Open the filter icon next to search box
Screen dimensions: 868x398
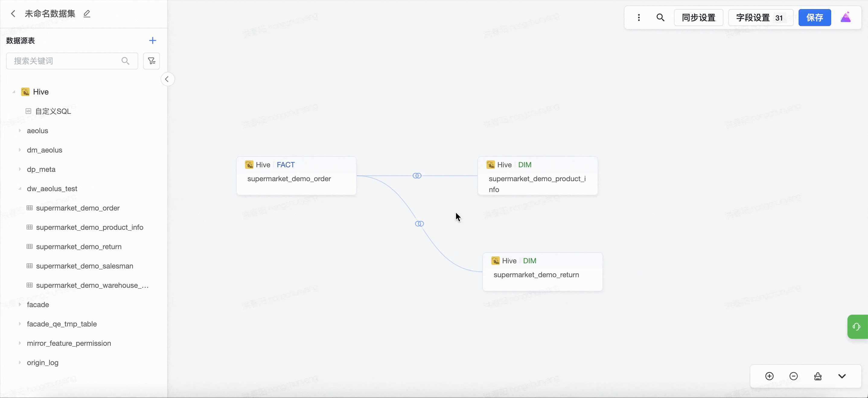(151, 61)
